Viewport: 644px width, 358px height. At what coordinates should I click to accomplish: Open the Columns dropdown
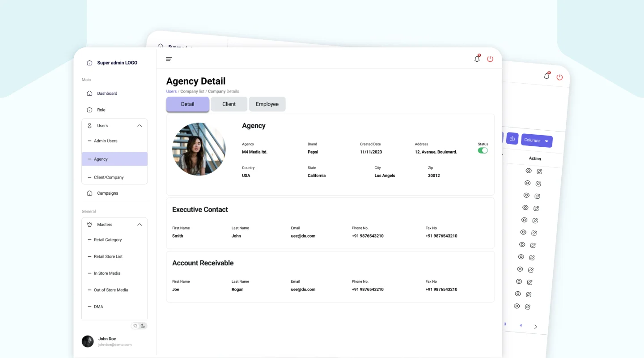[537, 141]
